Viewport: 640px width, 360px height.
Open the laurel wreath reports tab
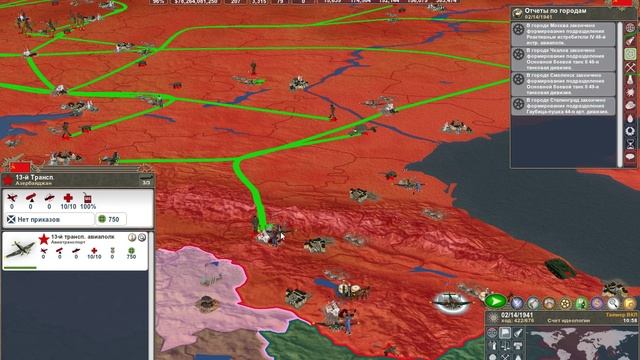(x=631, y=131)
